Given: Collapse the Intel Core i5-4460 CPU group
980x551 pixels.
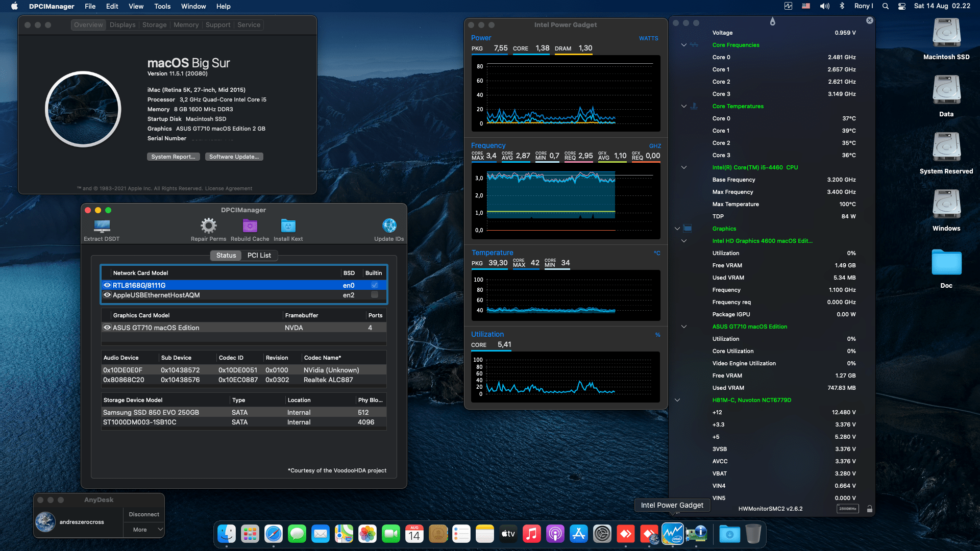Looking at the screenshot, I should point(684,167).
